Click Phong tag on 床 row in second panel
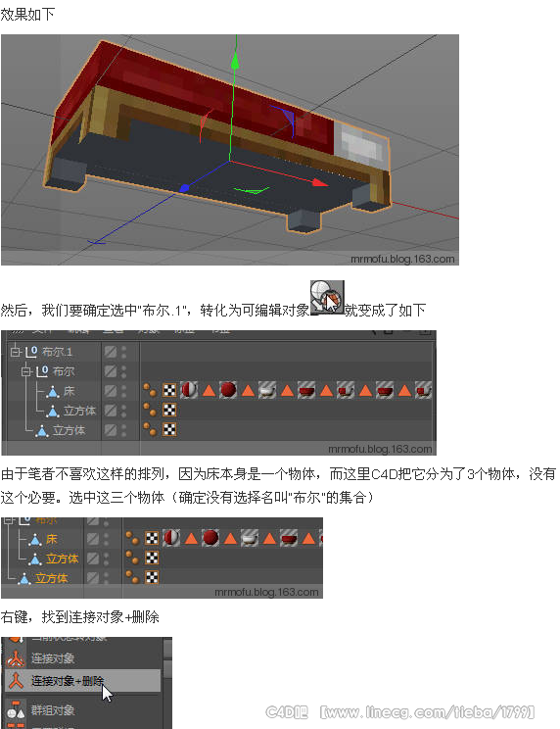The width and height of the screenshot is (560, 729). click(x=132, y=538)
